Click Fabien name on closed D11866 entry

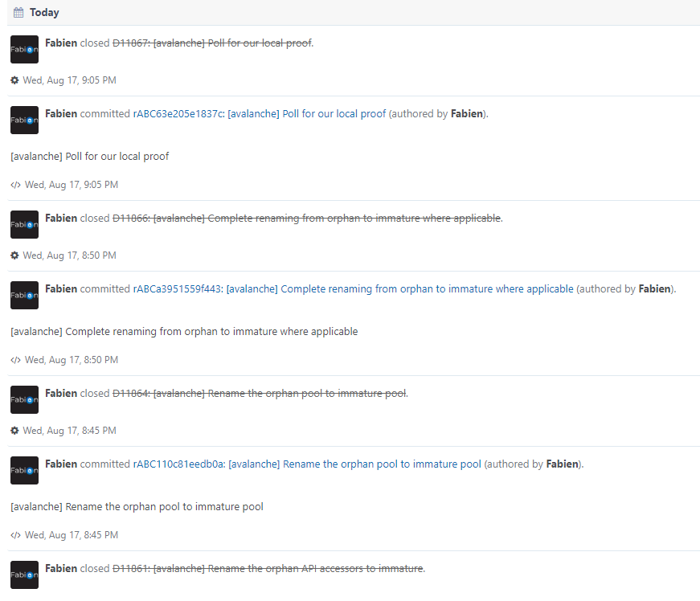[61, 219]
